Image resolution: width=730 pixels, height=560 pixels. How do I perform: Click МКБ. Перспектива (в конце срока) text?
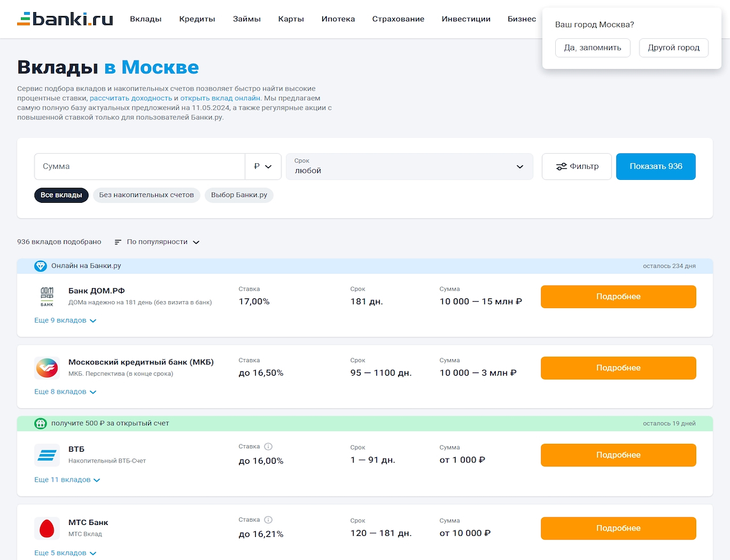click(x=121, y=374)
